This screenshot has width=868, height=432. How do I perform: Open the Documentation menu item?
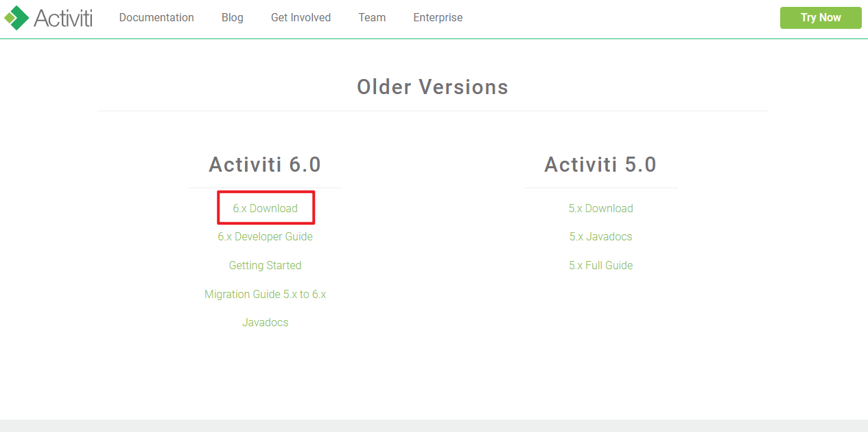pyautogui.click(x=156, y=18)
